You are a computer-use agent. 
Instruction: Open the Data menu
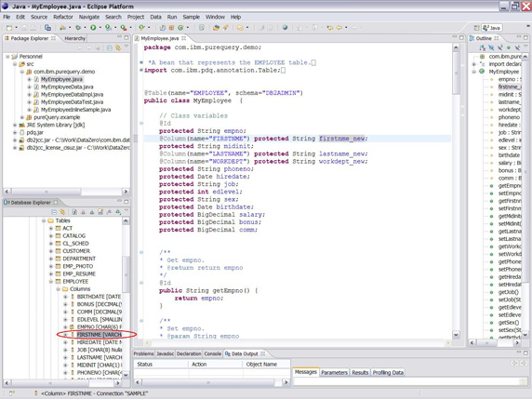click(x=155, y=17)
